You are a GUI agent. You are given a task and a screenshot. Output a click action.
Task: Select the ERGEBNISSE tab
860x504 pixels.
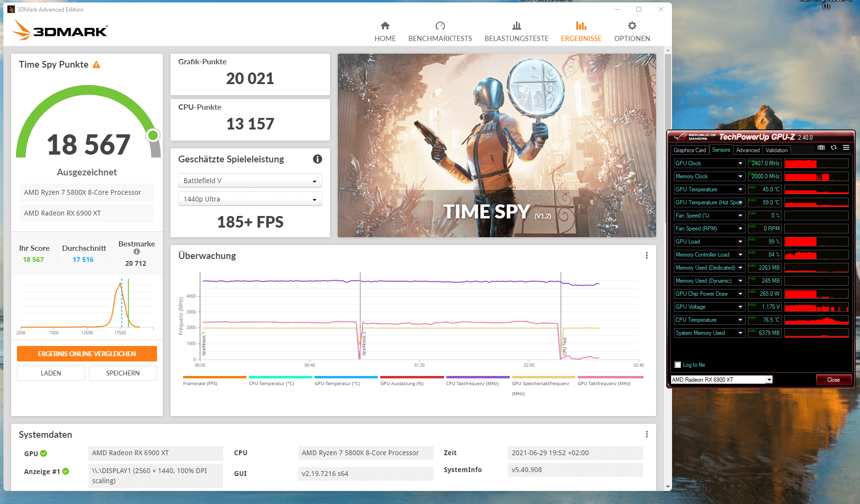click(x=581, y=31)
